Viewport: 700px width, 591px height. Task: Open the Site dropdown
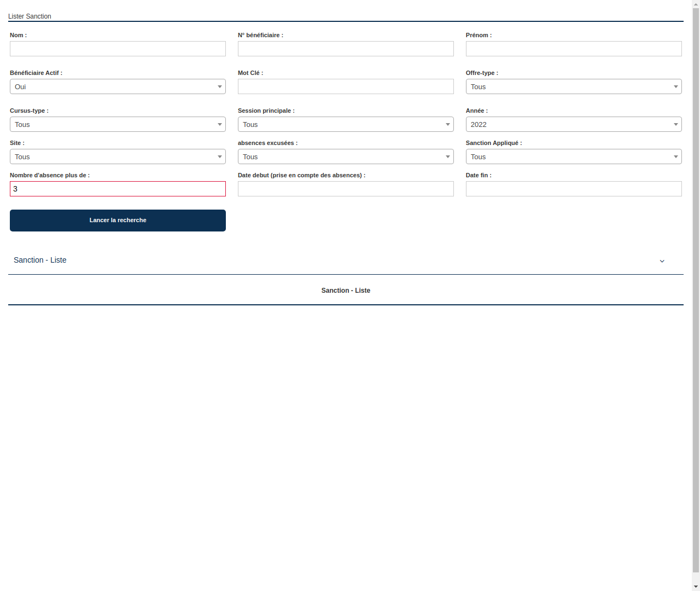(x=118, y=157)
